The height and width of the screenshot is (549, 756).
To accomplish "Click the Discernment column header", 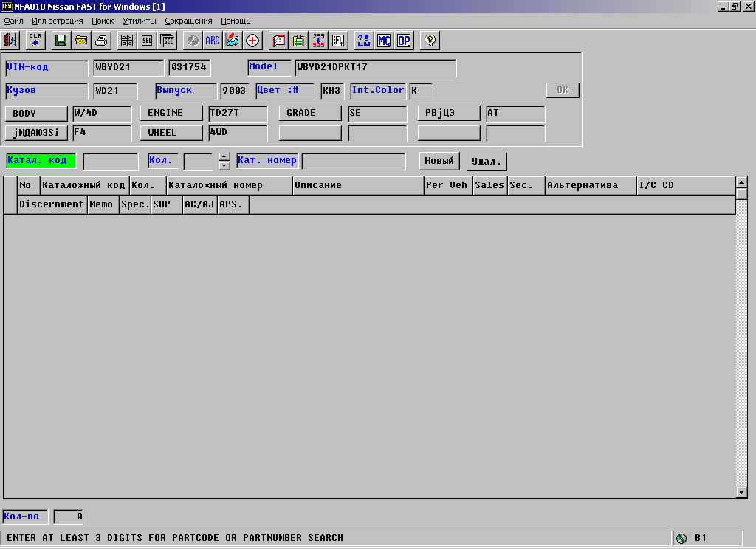I will click(x=52, y=204).
